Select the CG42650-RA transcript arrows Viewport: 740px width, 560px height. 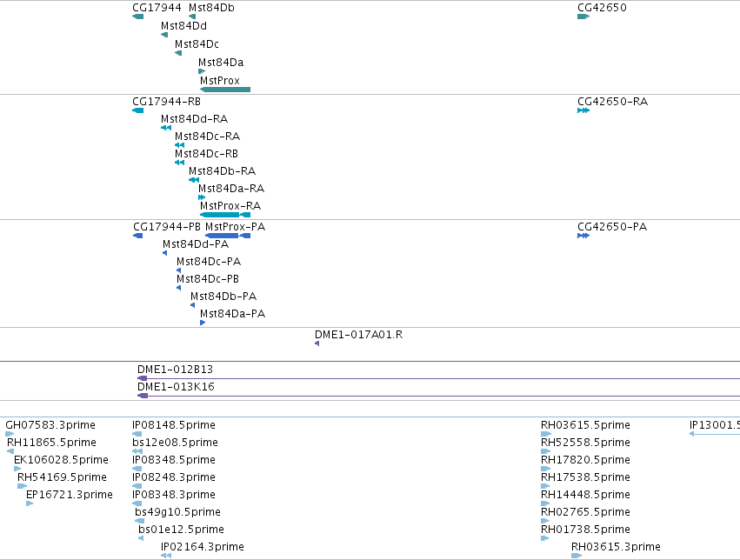(583, 110)
